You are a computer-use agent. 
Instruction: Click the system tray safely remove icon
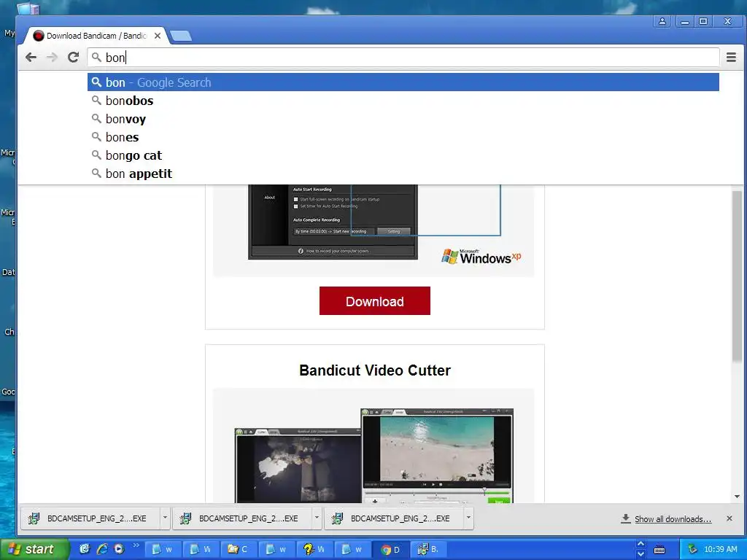pyautogui.click(x=693, y=550)
